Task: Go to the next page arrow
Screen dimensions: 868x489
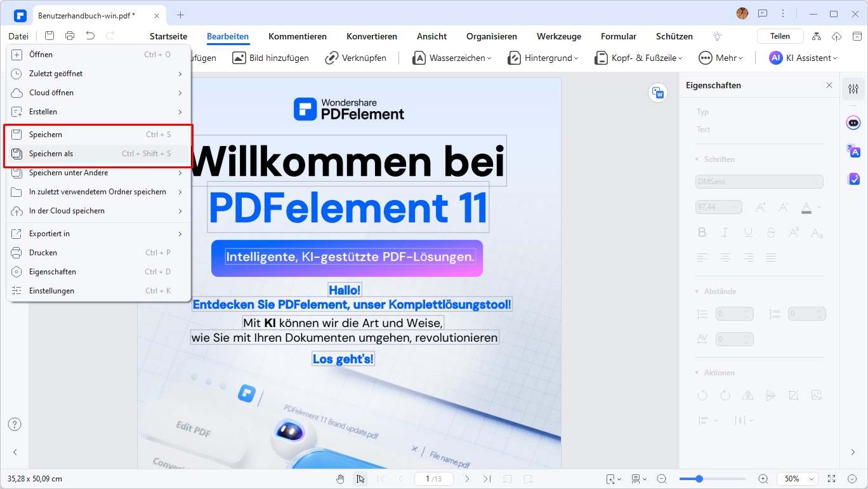Action: 467,479
